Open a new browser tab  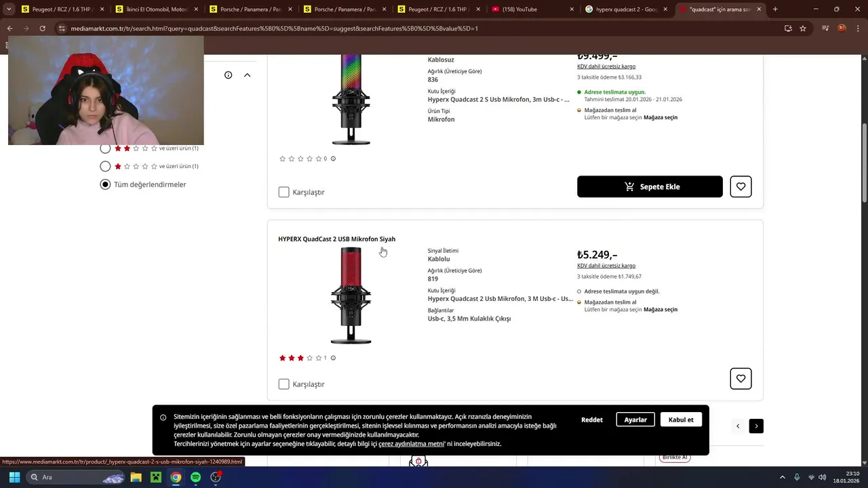click(775, 9)
